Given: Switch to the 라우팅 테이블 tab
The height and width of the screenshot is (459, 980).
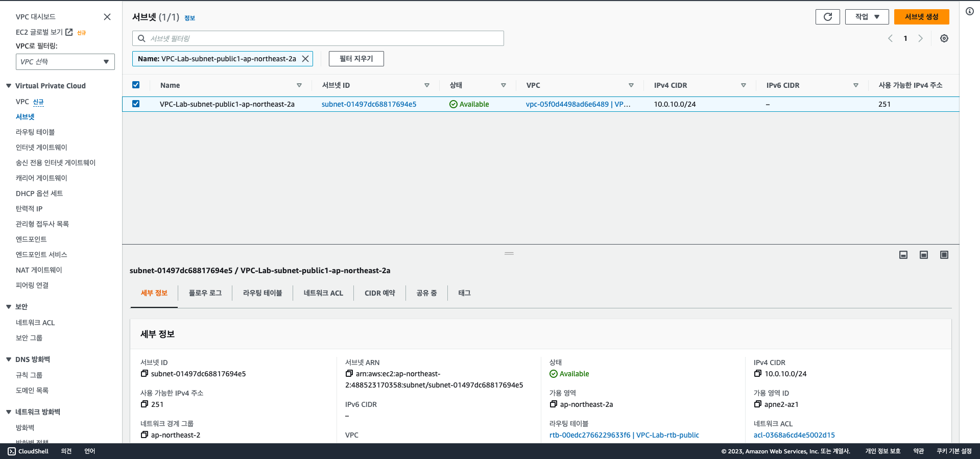Looking at the screenshot, I should click(262, 293).
